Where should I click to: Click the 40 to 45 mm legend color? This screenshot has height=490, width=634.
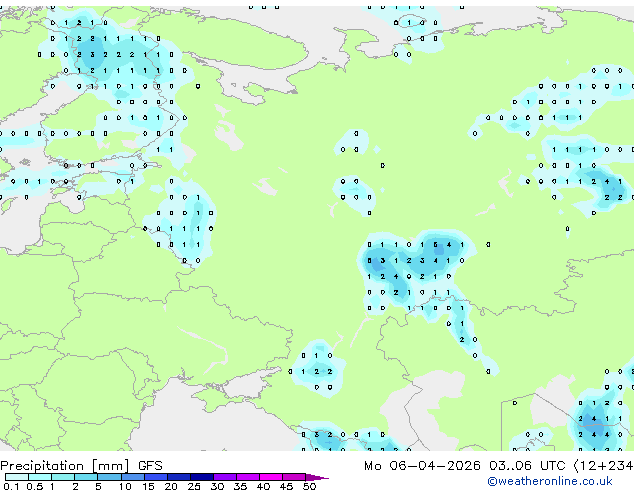tap(271, 477)
